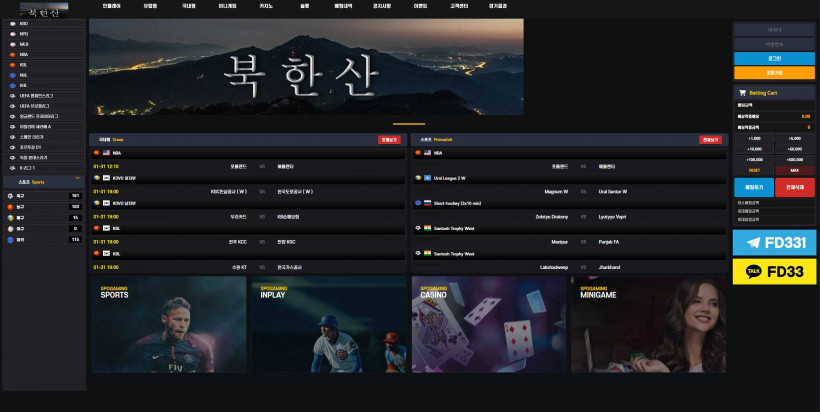Select Magnum W team in Prematch
This screenshot has height=412, width=820.
(556, 192)
